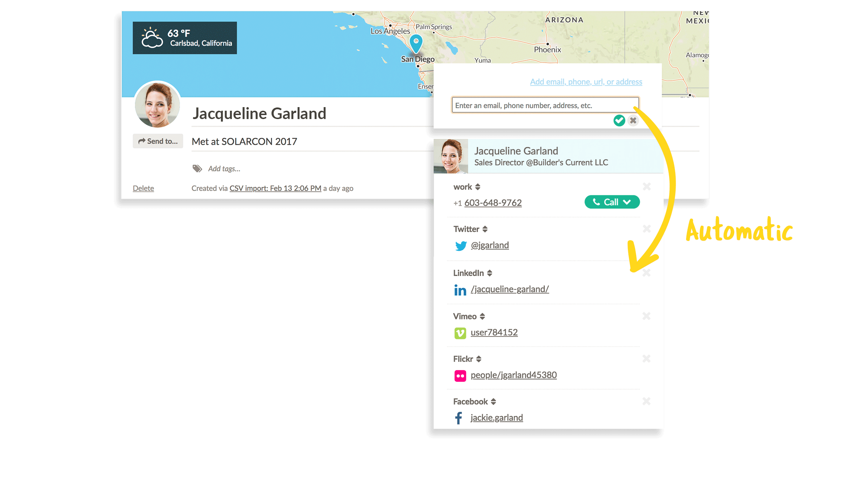Click the tags icon beside Add tags
868x482 pixels.
(197, 169)
